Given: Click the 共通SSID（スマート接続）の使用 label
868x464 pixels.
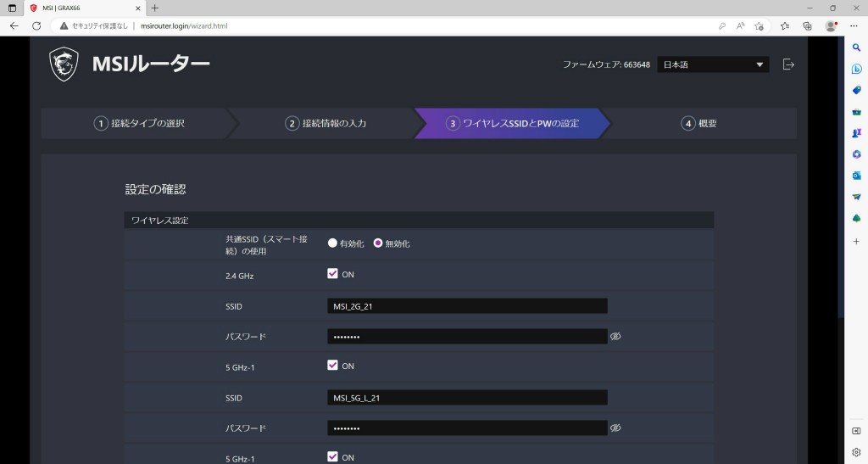Looking at the screenshot, I should tap(266, 245).
